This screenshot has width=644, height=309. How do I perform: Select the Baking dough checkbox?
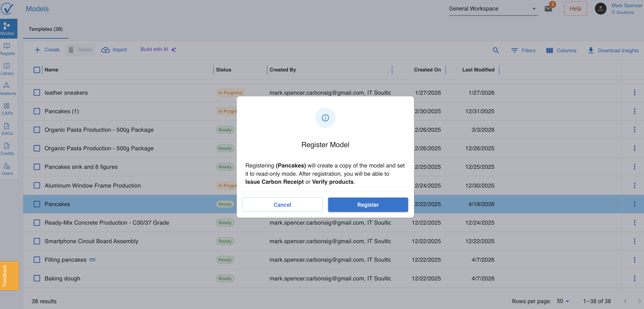pyautogui.click(x=37, y=278)
